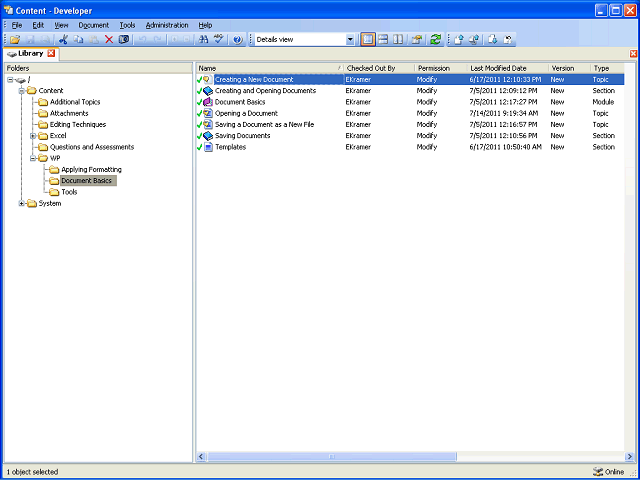
Task: Select the Applying Formatting folder
Action: [x=91, y=169]
